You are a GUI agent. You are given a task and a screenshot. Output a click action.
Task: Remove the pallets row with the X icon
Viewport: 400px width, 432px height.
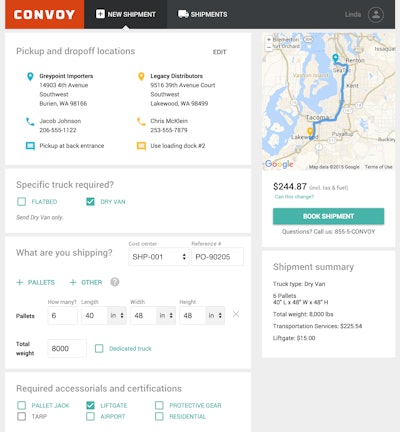tap(236, 314)
